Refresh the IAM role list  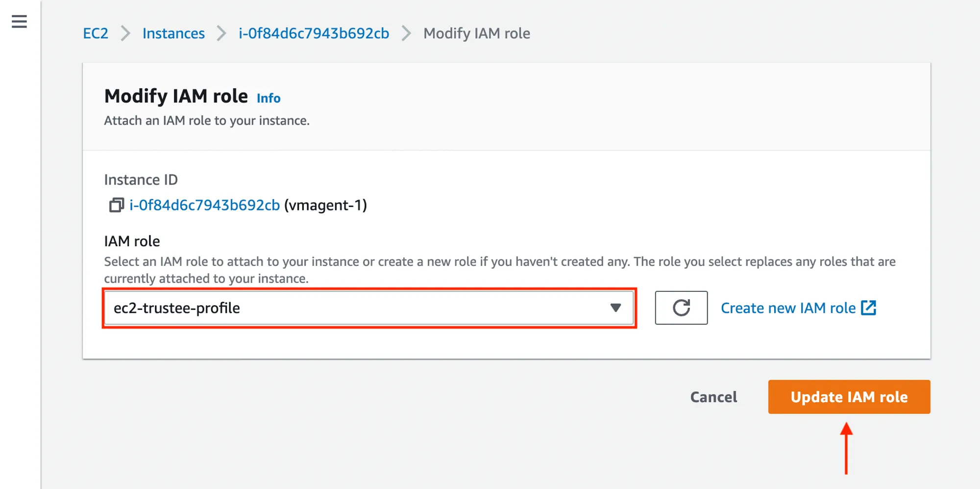pos(681,308)
